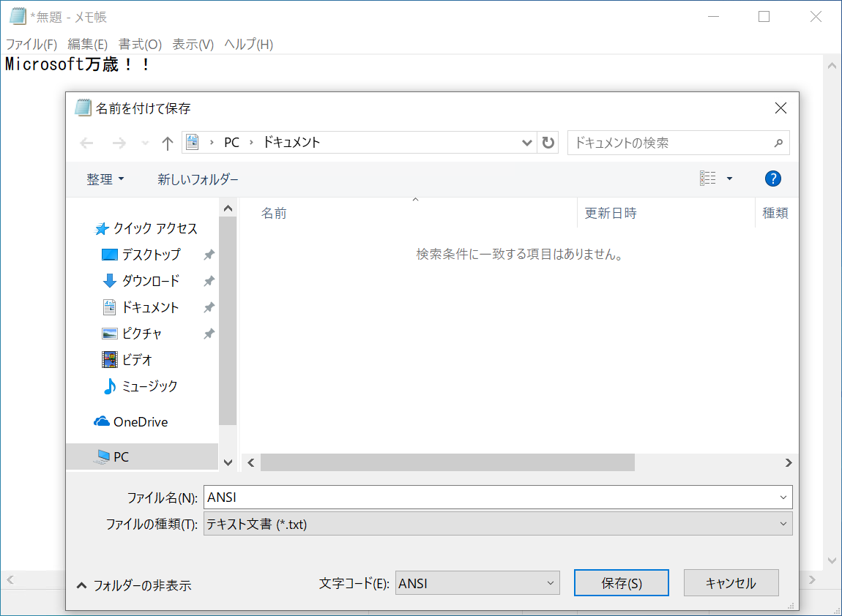Screen dimensions: 842x616
Task: Click the pin icon beside ダウンロード
Action: (x=209, y=281)
